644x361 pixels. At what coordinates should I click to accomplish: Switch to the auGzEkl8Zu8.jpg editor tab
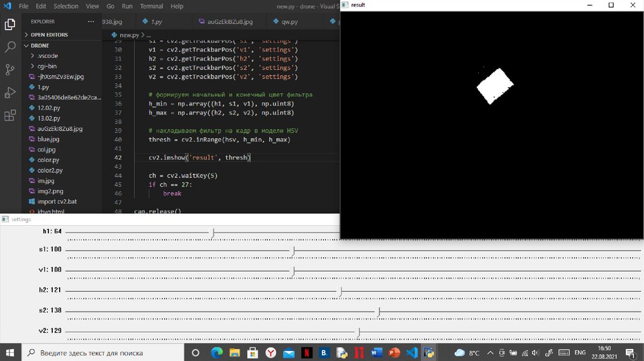(230, 21)
